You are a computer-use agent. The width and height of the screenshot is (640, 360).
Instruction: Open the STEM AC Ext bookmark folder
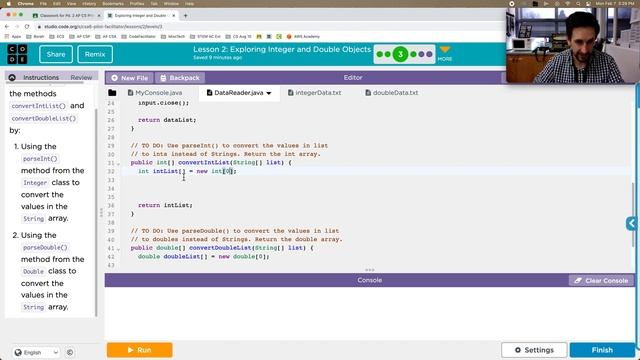(205, 36)
